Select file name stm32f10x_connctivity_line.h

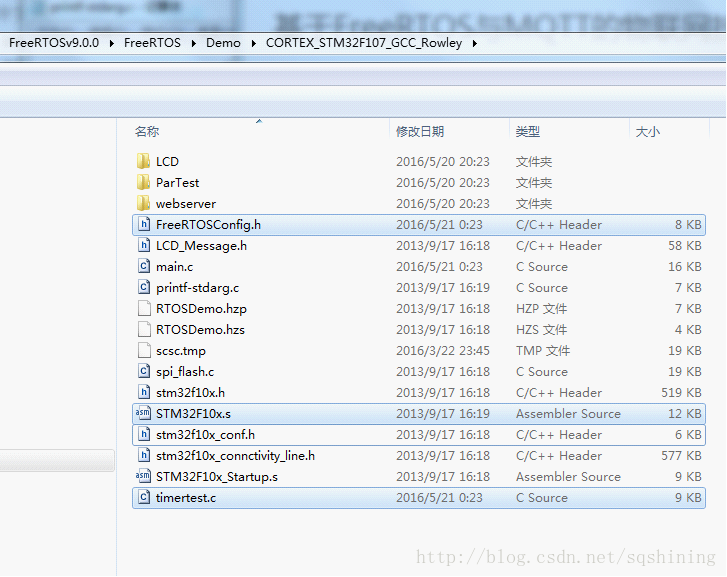pos(236,455)
